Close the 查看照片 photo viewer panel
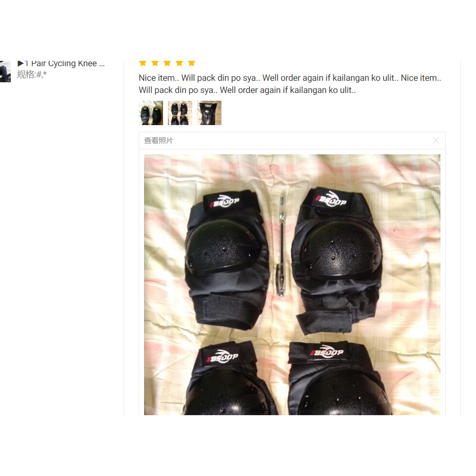 [x=436, y=141]
